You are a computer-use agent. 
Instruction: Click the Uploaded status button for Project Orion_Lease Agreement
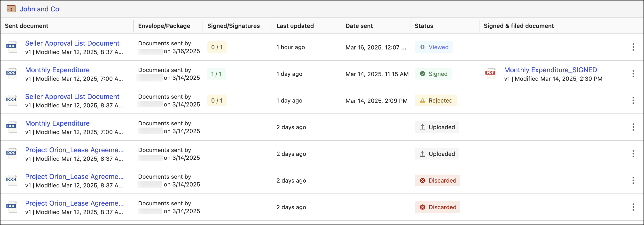(437, 154)
